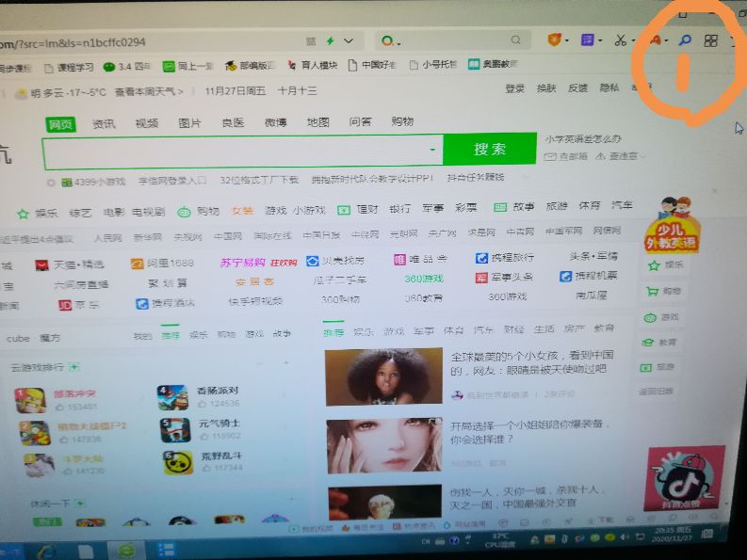
Task: Open the 荒野乱斗 game entry
Action: click(x=203, y=462)
